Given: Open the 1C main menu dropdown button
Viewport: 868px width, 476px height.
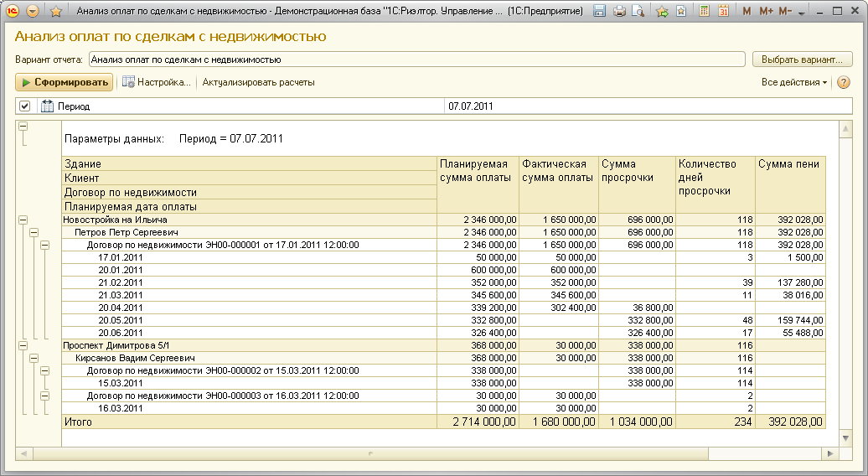Looking at the screenshot, I should click(x=33, y=12).
